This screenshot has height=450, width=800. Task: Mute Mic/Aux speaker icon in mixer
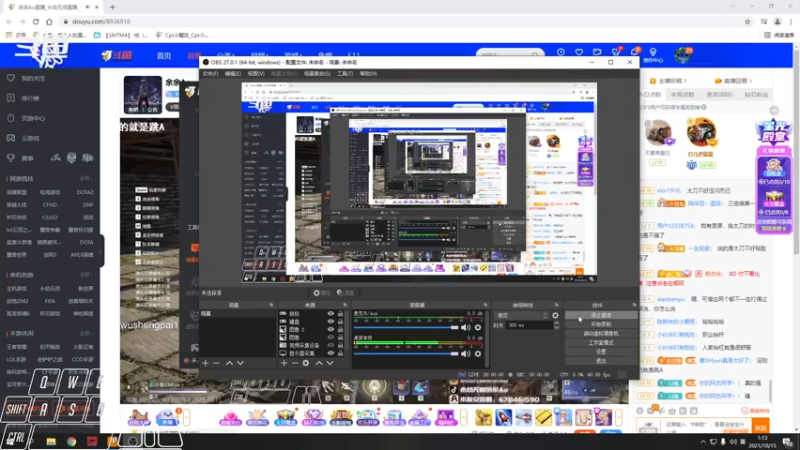click(466, 328)
